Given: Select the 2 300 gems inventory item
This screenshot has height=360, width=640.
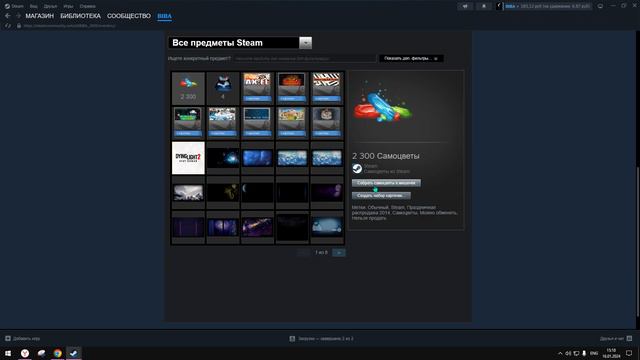Looking at the screenshot, I should coord(188,88).
